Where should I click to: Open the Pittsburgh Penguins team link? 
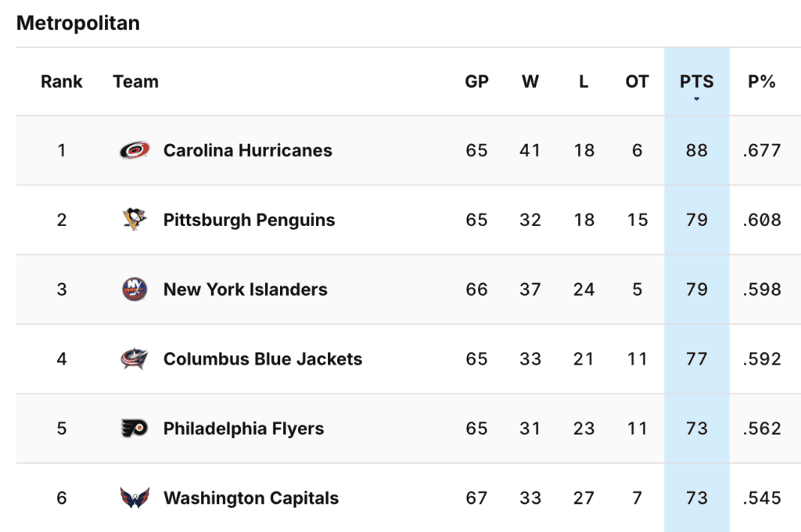(x=249, y=220)
